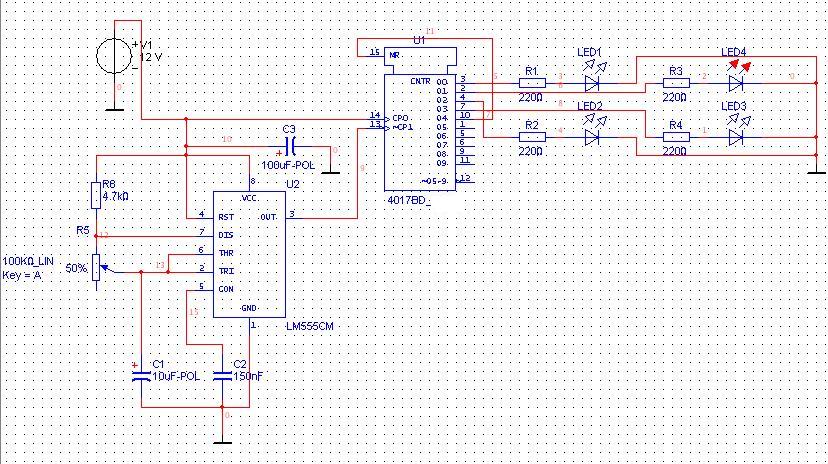Click the C3 100uF polarized capacitor
This screenshot has height=464, width=828.
pyautogui.click(x=290, y=146)
